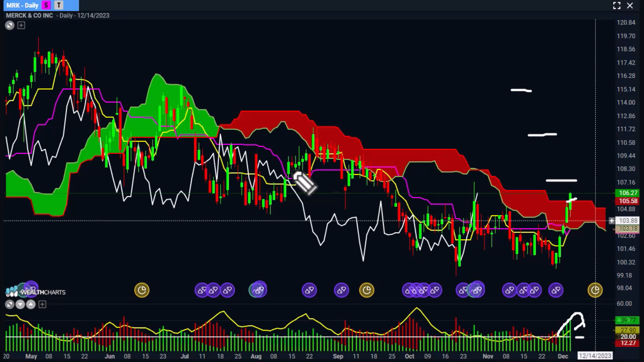Open the mid-September earnings event marker
The image size is (644, 362).
pyautogui.click(x=367, y=290)
